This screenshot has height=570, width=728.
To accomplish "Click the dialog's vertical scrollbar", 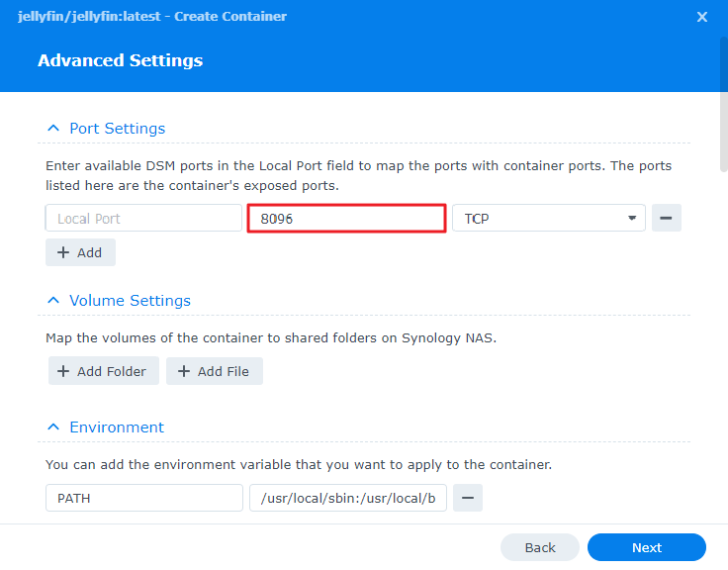I will point(724,105).
